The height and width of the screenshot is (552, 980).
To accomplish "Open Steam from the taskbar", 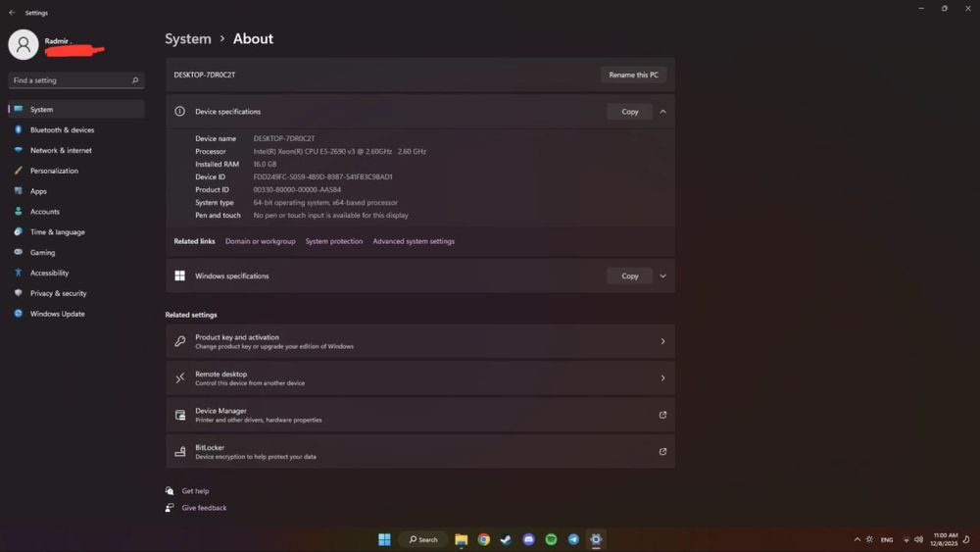I will click(x=506, y=539).
